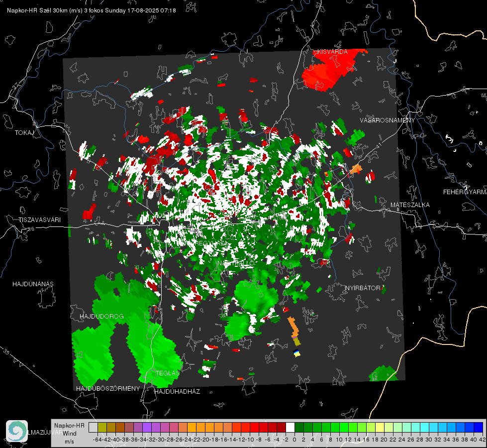Click the HAJDÚNÁNÁS town label
487x448 pixels.
tap(33, 284)
